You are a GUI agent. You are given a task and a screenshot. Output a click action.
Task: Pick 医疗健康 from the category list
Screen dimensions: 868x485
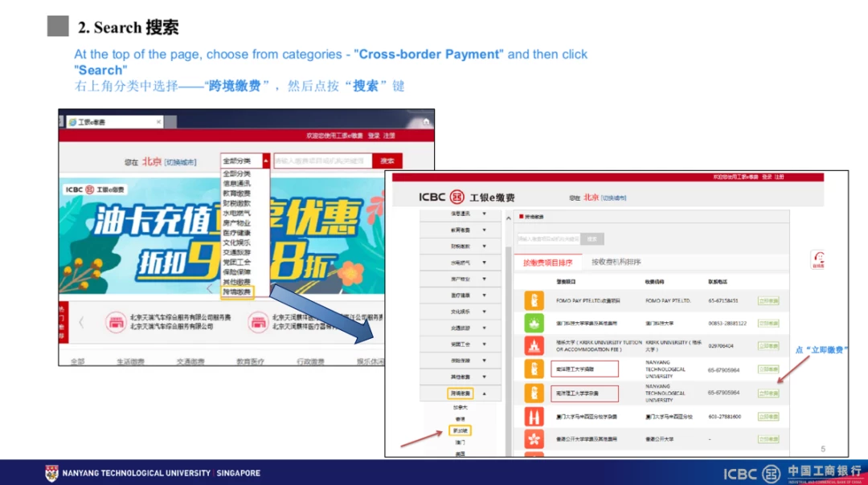(x=237, y=233)
